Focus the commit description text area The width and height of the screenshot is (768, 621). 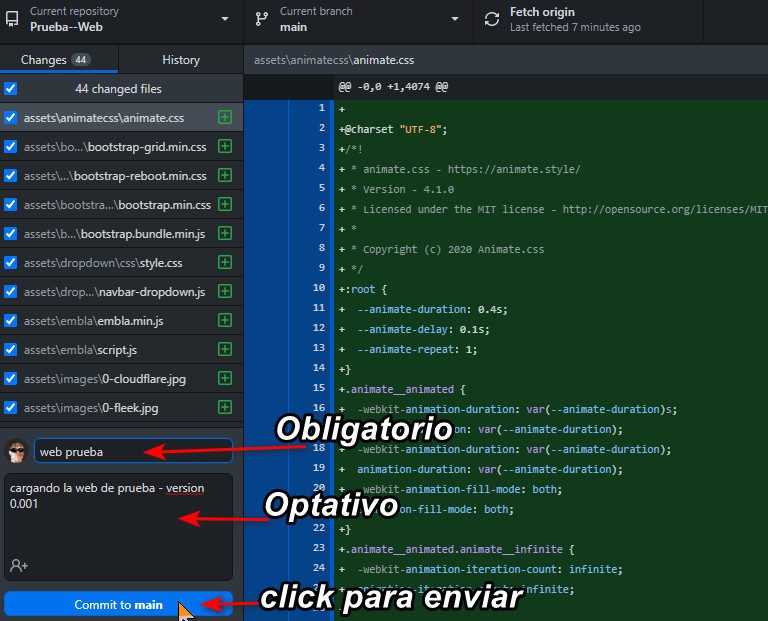click(x=118, y=514)
